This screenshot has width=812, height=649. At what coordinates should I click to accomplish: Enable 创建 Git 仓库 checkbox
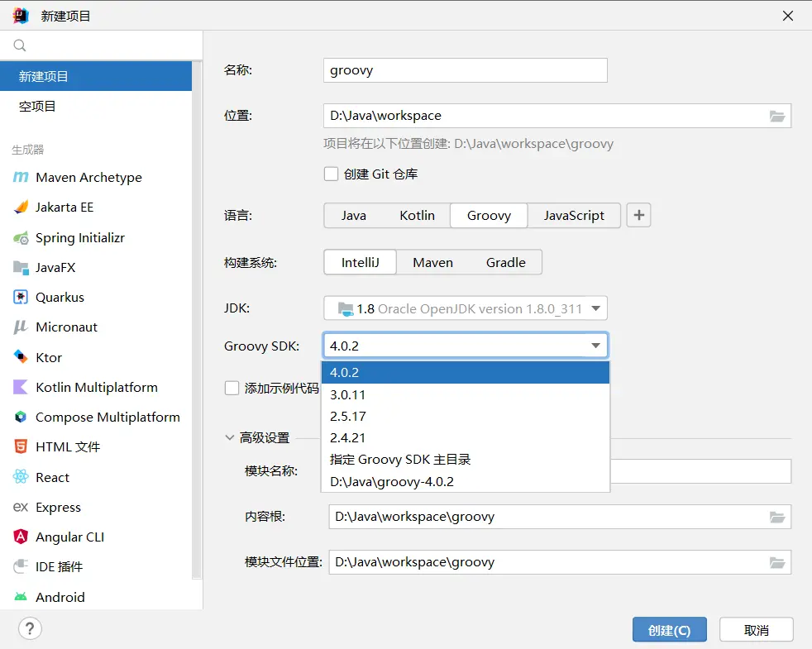[x=331, y=174]
